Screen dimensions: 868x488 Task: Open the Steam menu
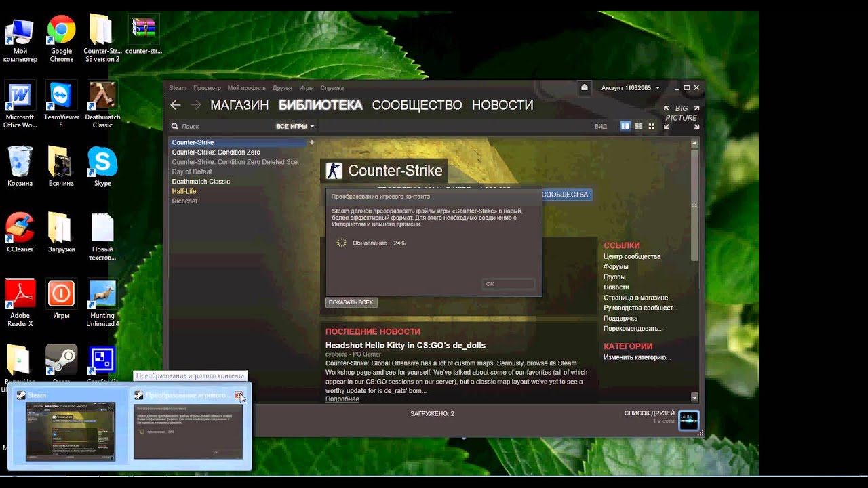pos(178,88)
